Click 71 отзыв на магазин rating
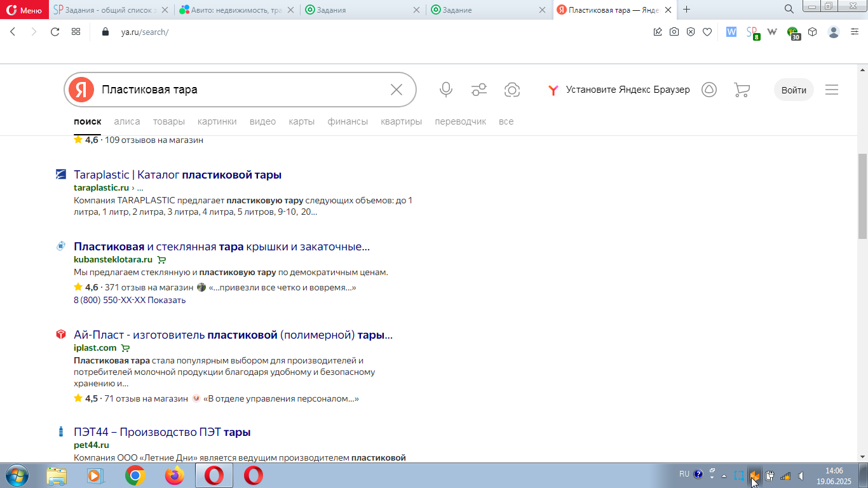 pos(146,398)
